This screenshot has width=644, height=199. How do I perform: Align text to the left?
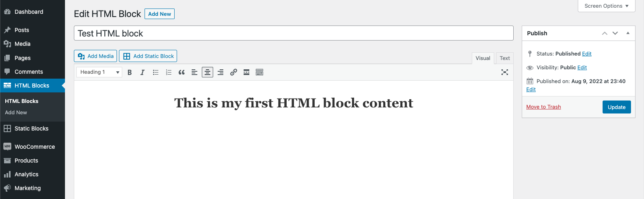click(x=194, y=72)
